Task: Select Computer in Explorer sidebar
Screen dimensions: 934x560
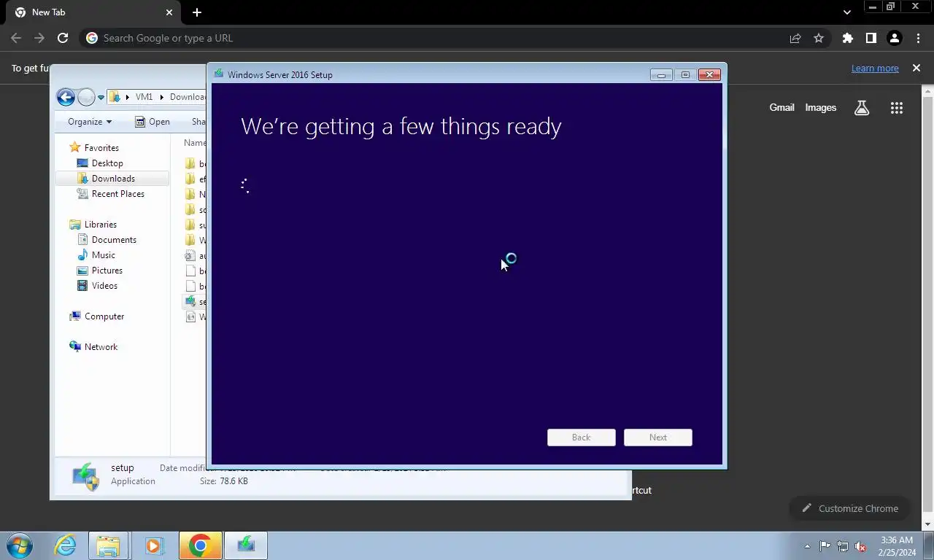Action: (x=104, y=316)
